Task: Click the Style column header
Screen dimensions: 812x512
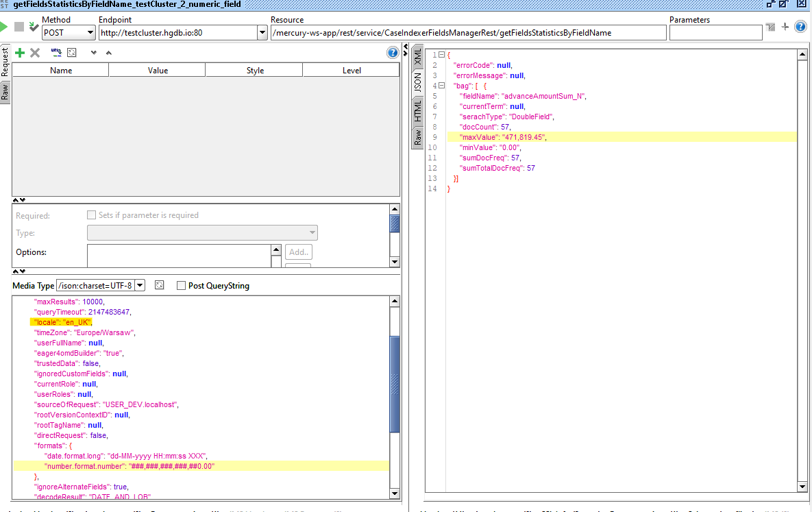Action: tap(254, 71)
